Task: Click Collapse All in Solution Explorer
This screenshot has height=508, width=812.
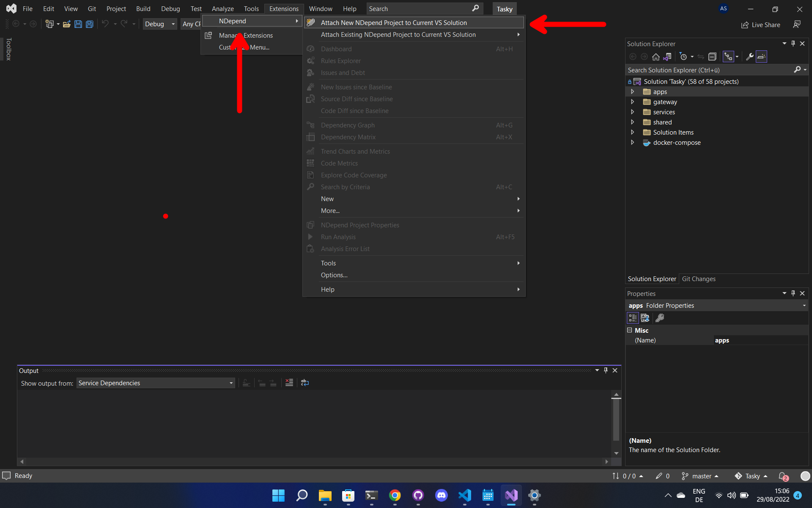Action: [712, 57]
